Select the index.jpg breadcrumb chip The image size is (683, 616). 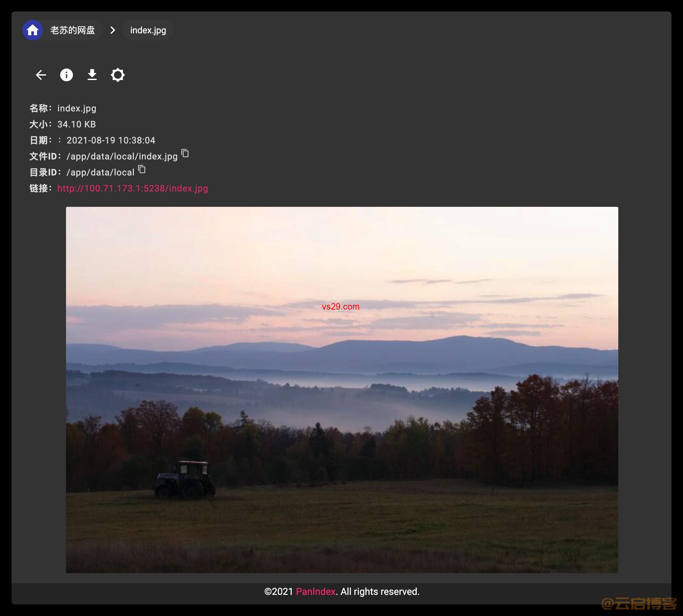coord(148,30)
